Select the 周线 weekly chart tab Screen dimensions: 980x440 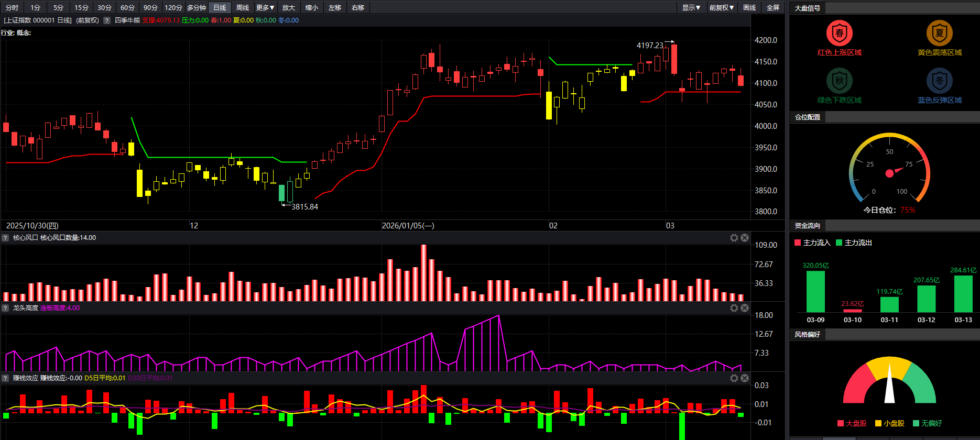tap(243, 7)
